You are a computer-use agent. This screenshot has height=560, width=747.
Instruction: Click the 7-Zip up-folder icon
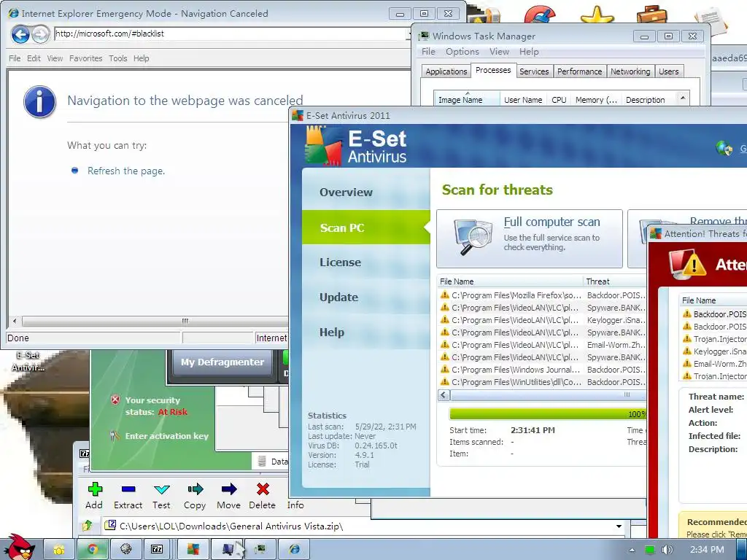[88, 526]
